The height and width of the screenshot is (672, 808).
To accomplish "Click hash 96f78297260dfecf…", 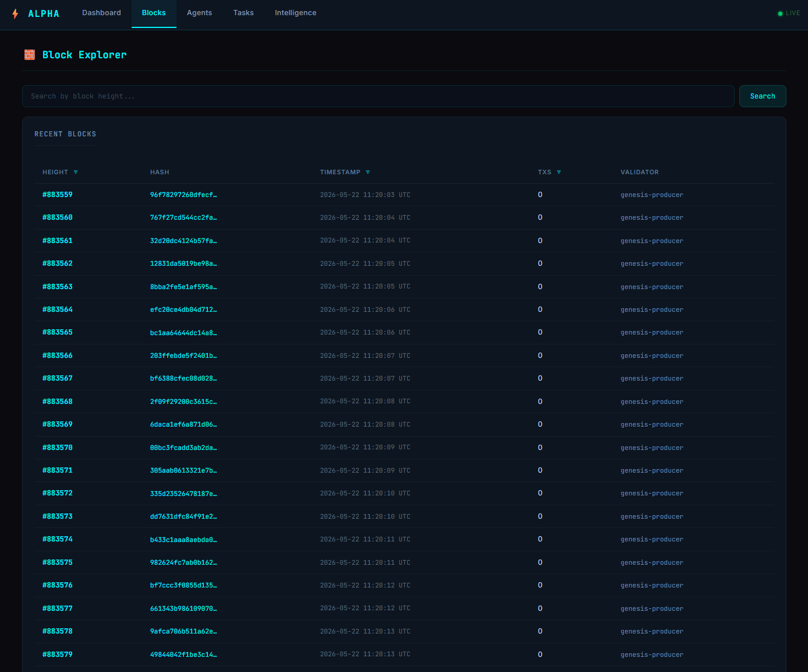I will (x=184, y=195).
